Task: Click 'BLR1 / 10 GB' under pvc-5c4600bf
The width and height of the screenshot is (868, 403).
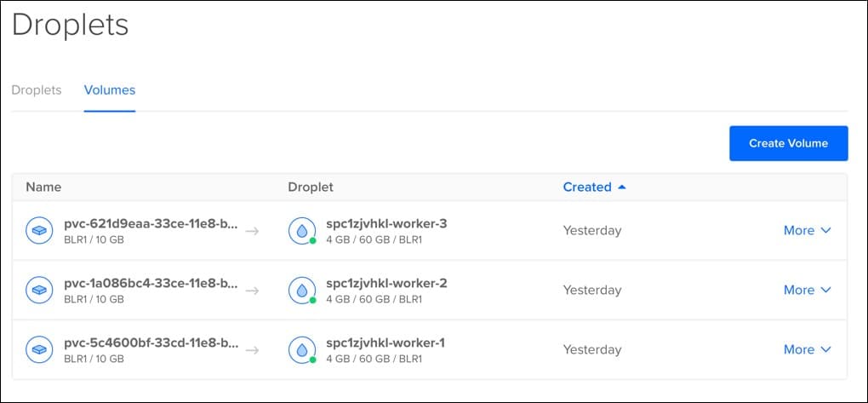Action: [x=94, y=360]
